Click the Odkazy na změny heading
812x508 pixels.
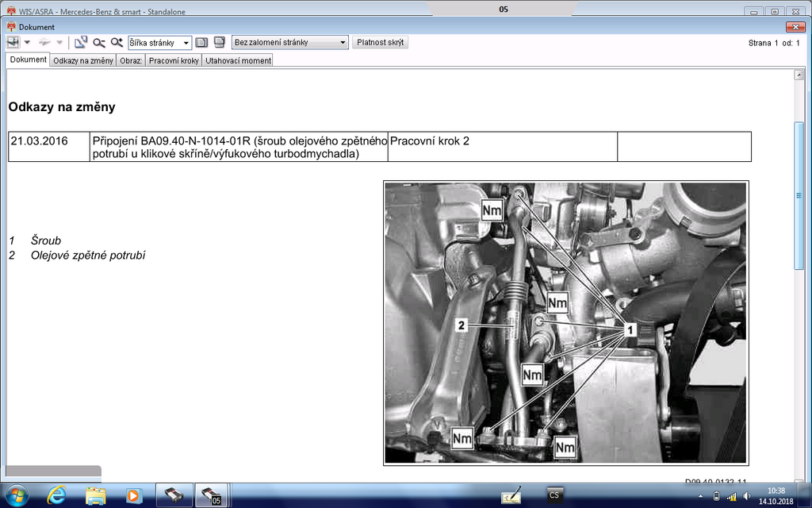pos(62,107)
